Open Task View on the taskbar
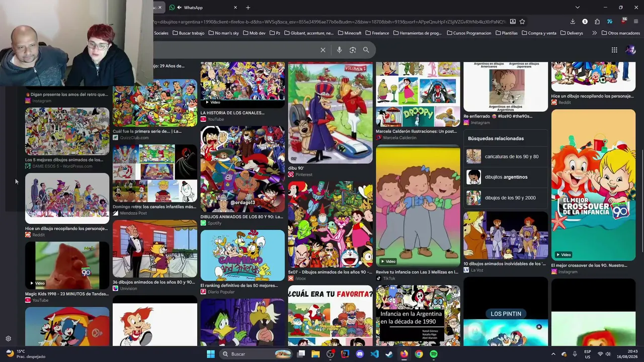This screenshot has height=362, width=644. click(x=301, y=354)
